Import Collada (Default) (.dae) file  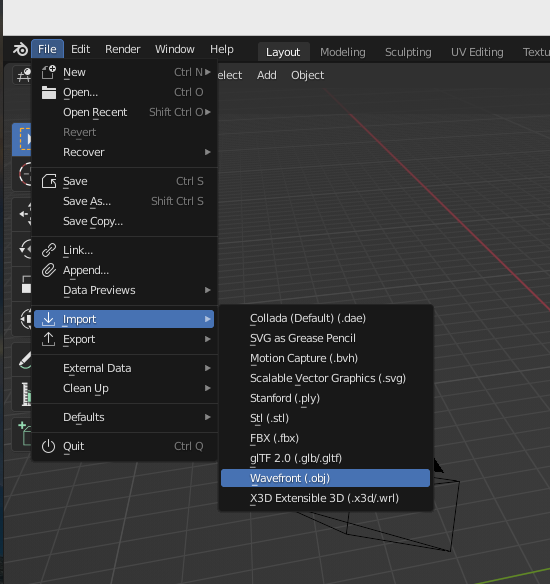(x=325, y=318)
